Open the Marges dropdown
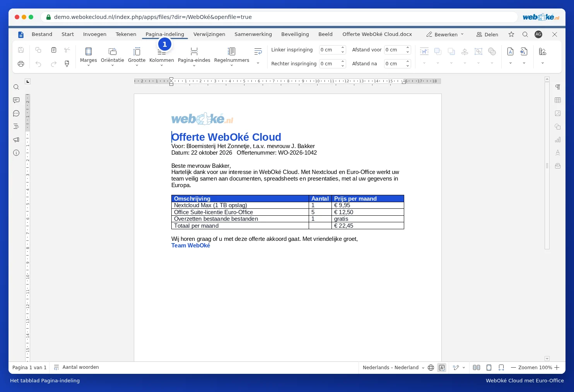This screenshot has height=392, width=574. tap(88, 56)
